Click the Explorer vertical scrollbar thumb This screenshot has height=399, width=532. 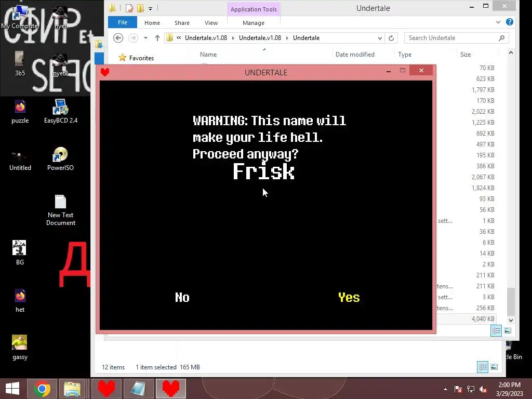click(511, 301)
